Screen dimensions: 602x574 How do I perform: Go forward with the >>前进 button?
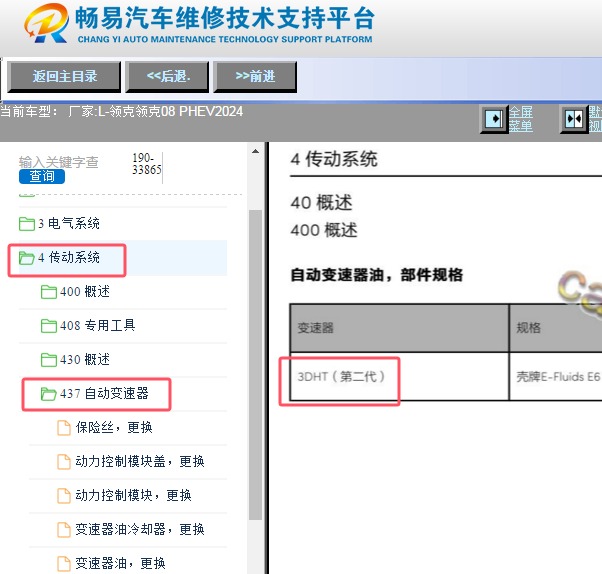tap(255, 77)
